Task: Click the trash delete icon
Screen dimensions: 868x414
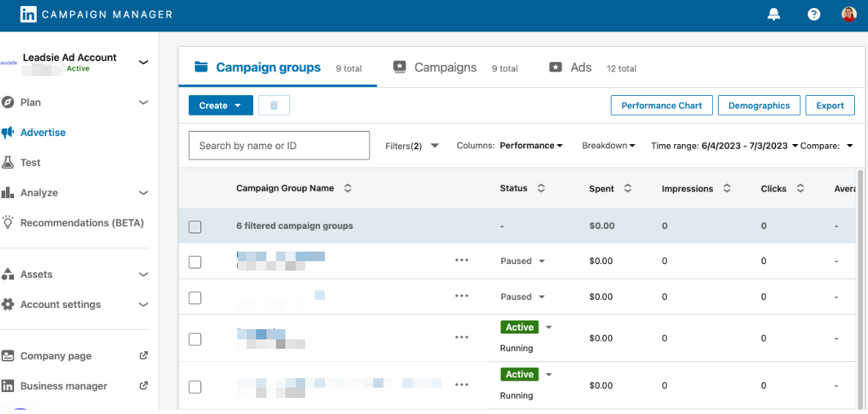Action: 274,105
